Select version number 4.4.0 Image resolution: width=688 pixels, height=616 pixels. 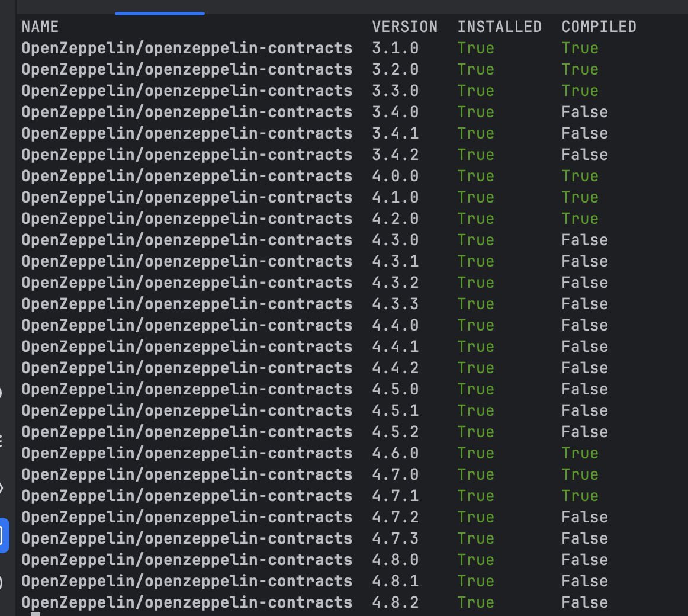395,325
